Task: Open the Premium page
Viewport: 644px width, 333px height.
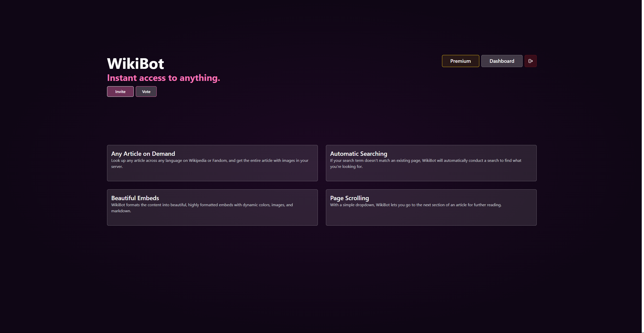Action: click(460, 61)
